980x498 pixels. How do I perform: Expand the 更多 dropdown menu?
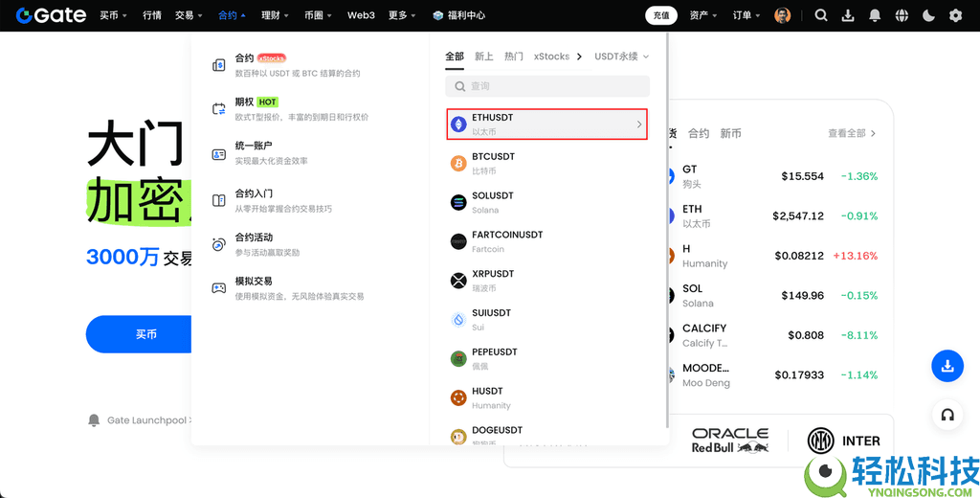[x=402, y=15]
